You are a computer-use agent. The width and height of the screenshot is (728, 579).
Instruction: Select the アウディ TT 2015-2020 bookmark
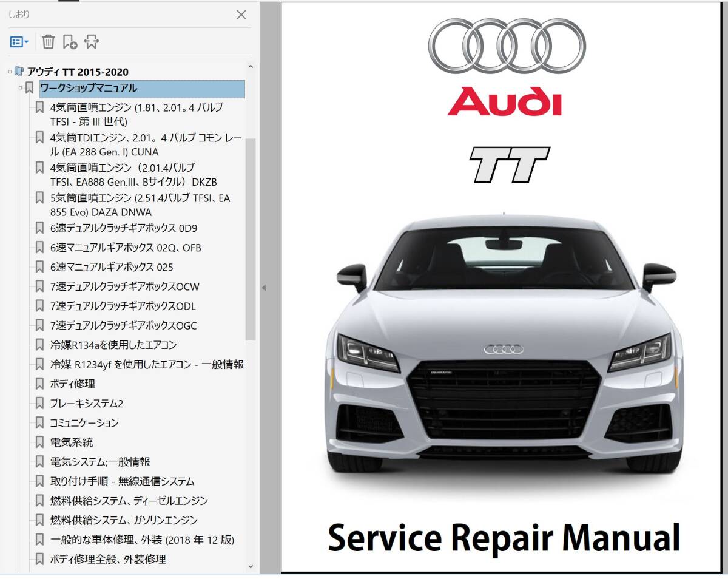(78, 72)
